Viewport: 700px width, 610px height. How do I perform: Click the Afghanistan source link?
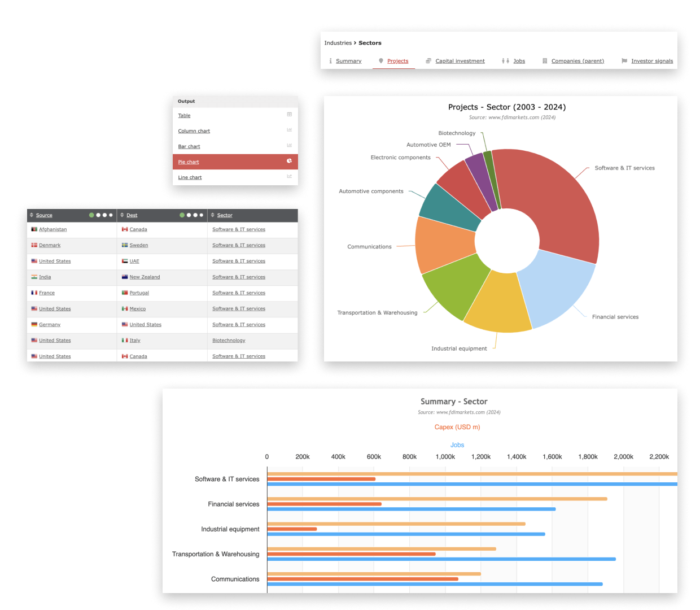coord(53,229)
